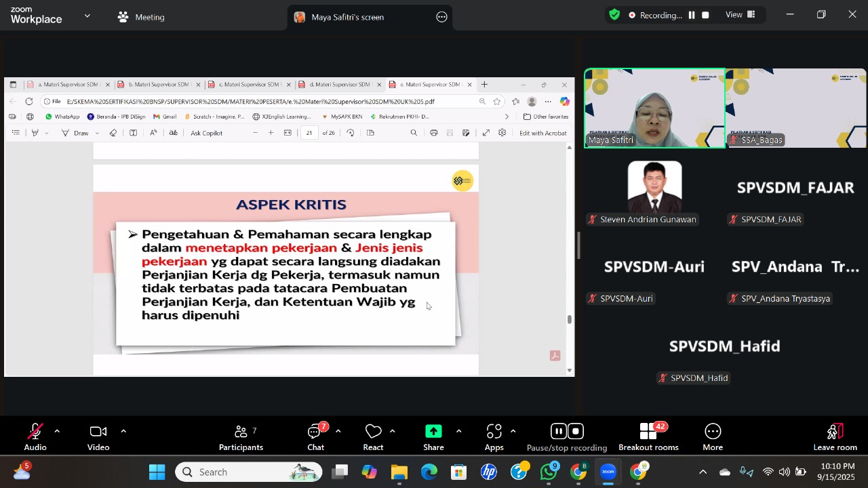Increase PDF zoom with the plus control
This screenshot has width=868, height=488.
[x=271, y=133]
